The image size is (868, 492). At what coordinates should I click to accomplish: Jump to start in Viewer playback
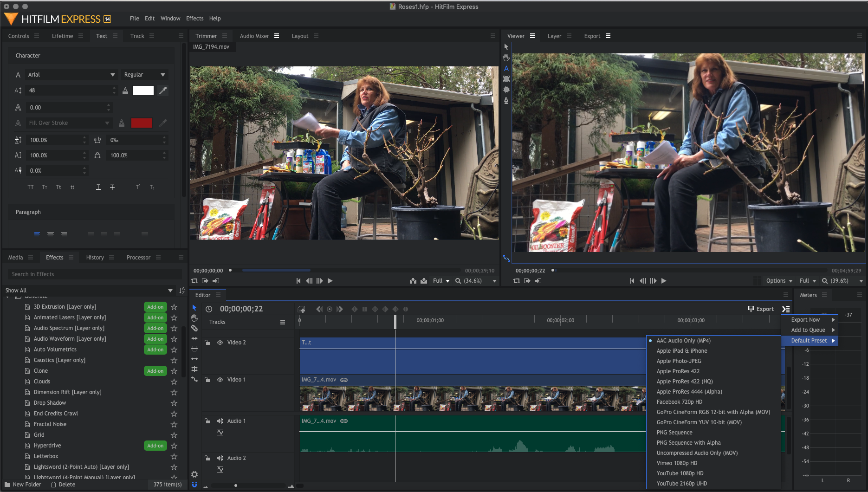click(632, 281)
